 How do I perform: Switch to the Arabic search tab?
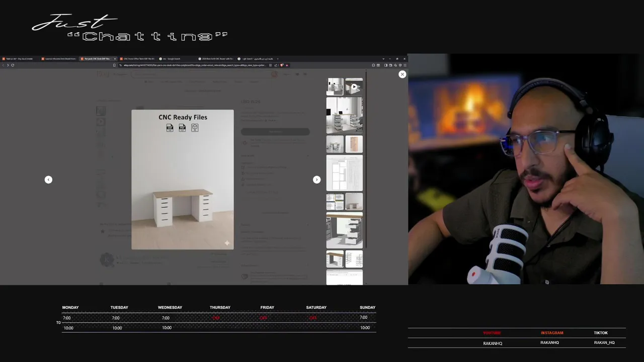(255, 59)
